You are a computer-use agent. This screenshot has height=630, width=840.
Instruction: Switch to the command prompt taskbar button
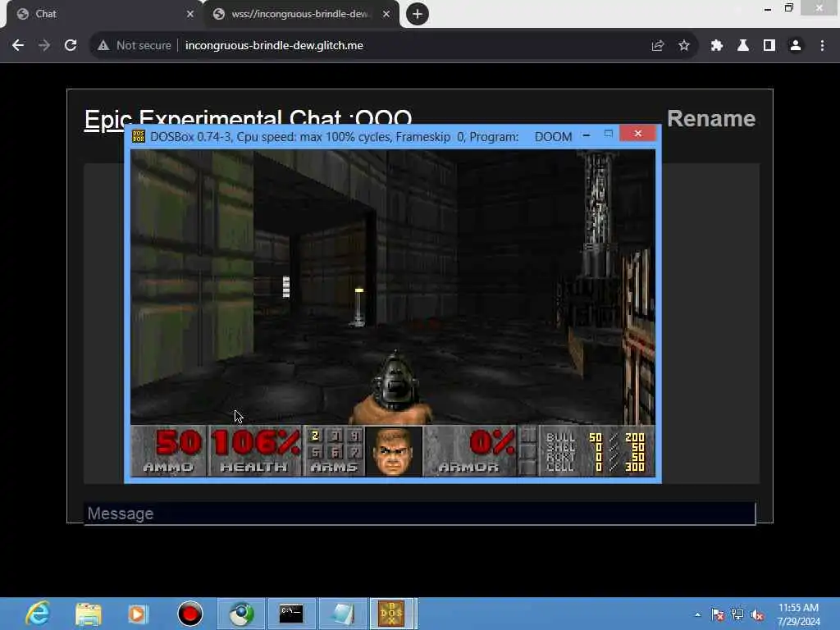(291, 614)
